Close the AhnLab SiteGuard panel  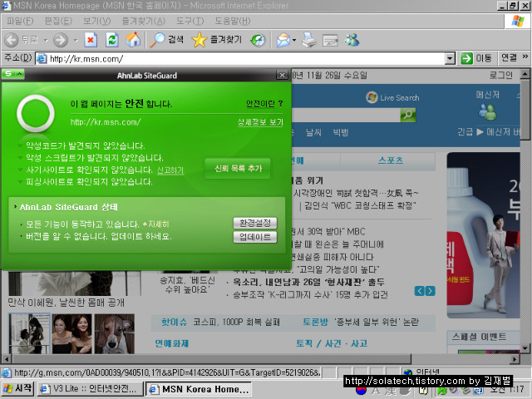tap(282, 76)
